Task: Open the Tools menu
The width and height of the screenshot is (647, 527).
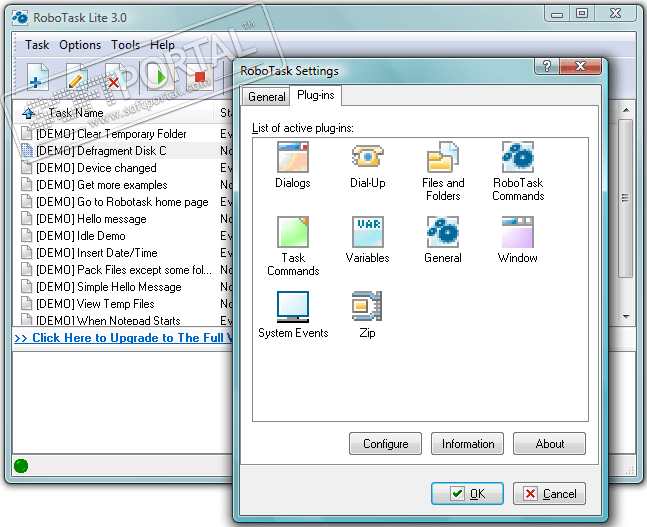Action: point(125,45)
